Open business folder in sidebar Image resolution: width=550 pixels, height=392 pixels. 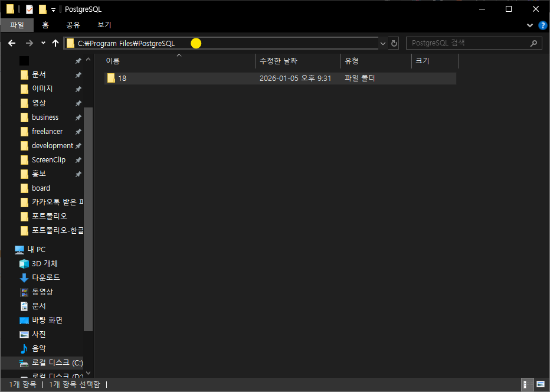click(45, 117)
